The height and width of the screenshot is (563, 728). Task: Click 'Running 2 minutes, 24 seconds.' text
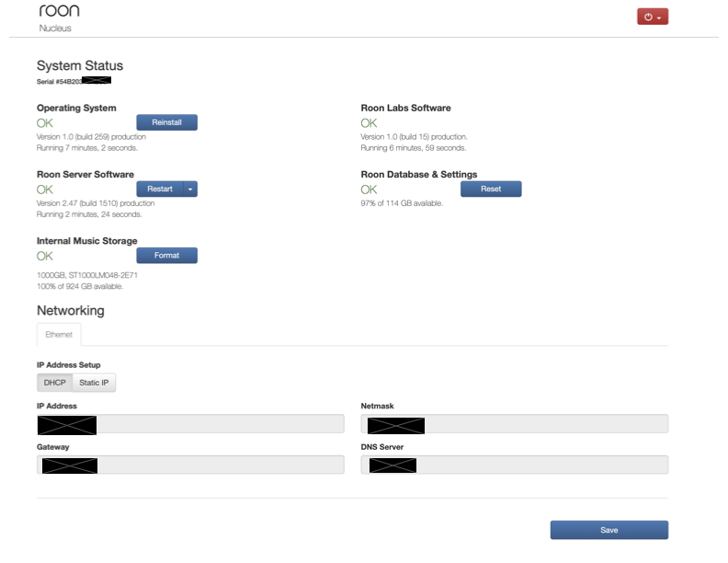pyautogui.click(x=89, y=214)
